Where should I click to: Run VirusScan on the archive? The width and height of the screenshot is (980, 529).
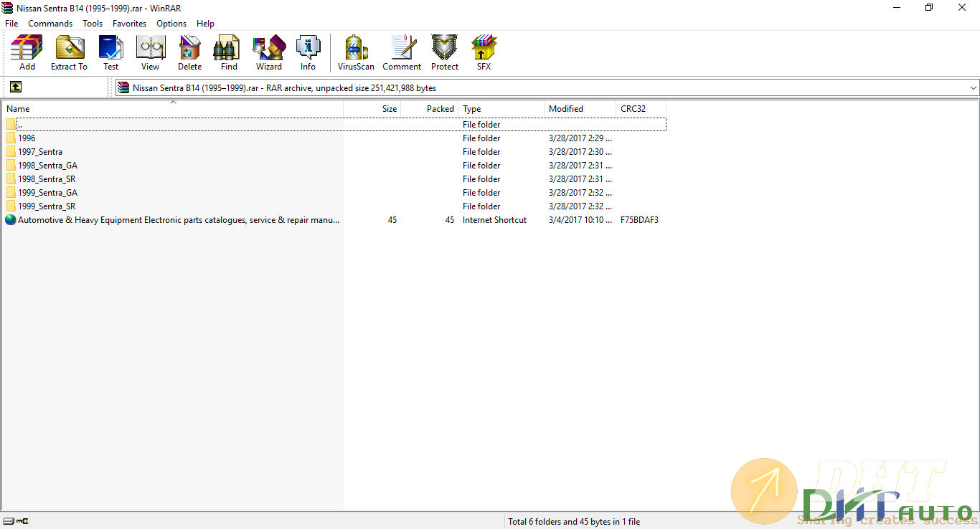pos(356,53)
